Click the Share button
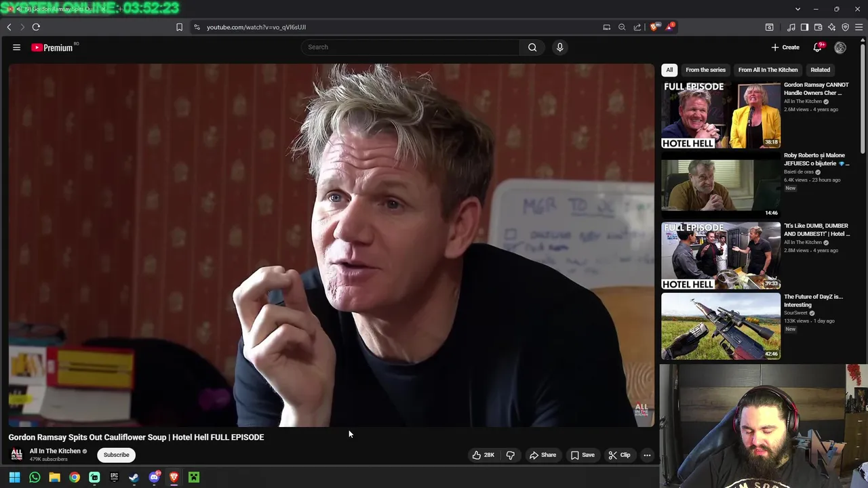This screenshot has height=488, width=868. (542, 455)
